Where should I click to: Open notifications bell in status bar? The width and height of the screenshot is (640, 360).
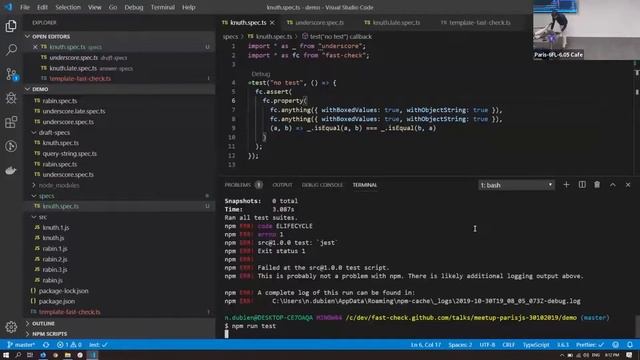coord(630,345)
